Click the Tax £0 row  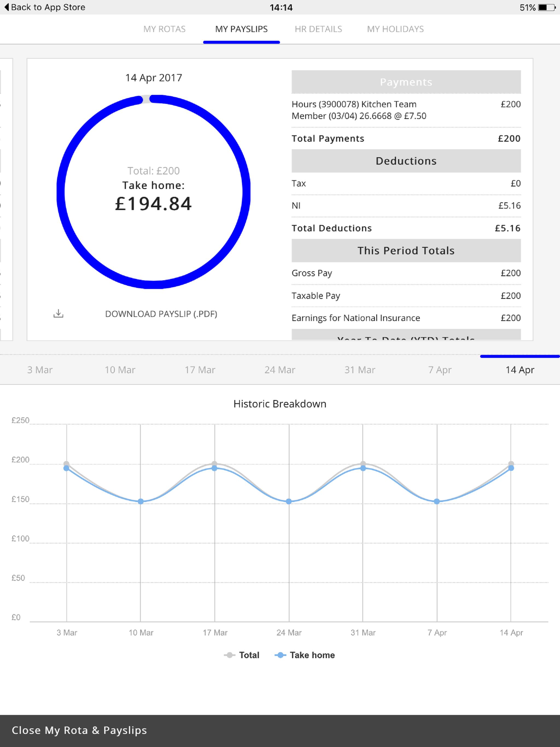[406, 183]
